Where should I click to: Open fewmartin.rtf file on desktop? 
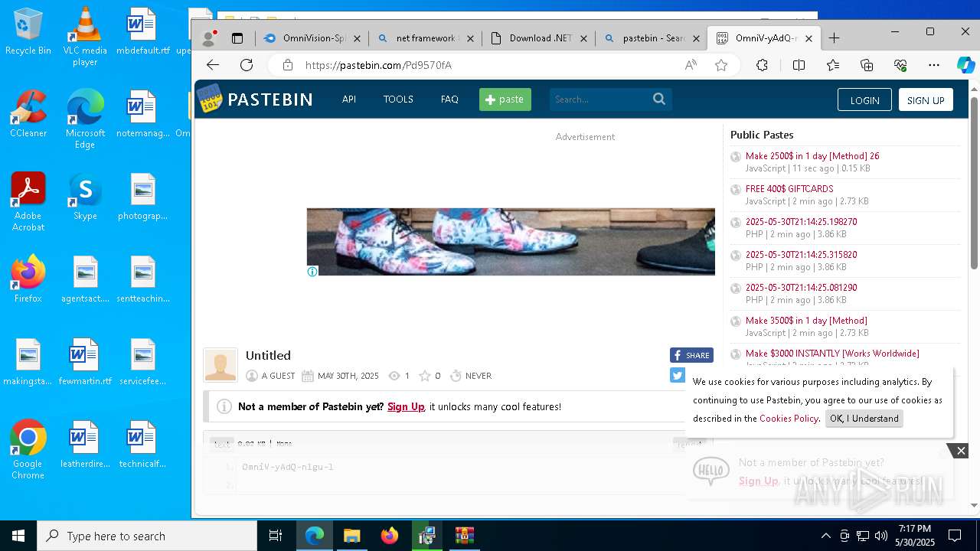85,361
